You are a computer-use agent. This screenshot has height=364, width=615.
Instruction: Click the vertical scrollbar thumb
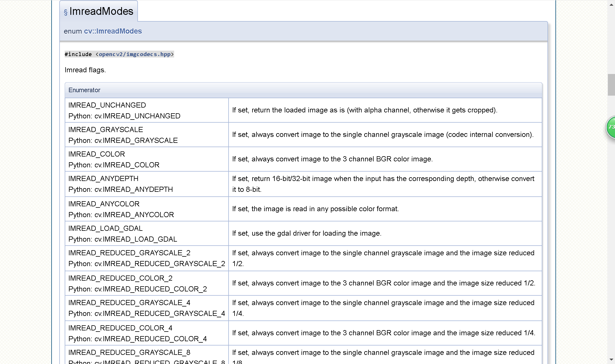click(x=611, y=85)
